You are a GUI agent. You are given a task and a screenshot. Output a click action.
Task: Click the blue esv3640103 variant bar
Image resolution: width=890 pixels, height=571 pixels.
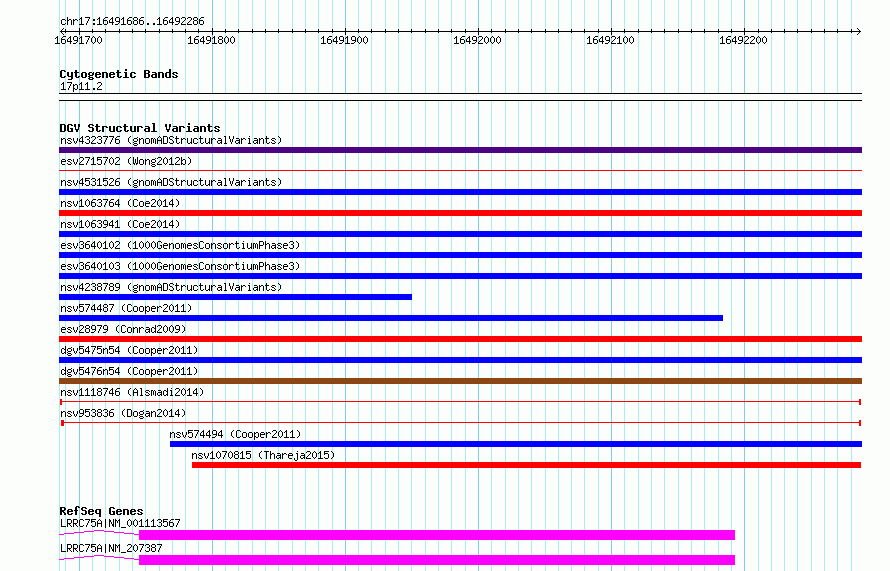460,276
